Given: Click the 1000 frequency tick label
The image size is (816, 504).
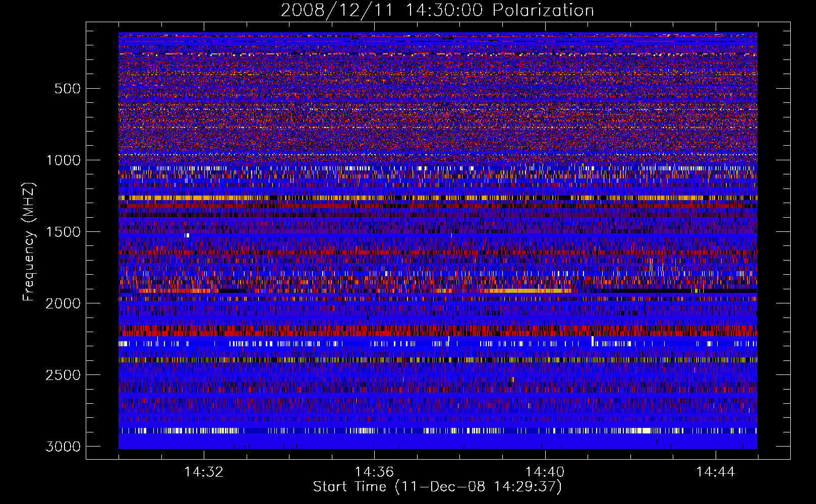Looking at the screenshot, I should [63, 160].
